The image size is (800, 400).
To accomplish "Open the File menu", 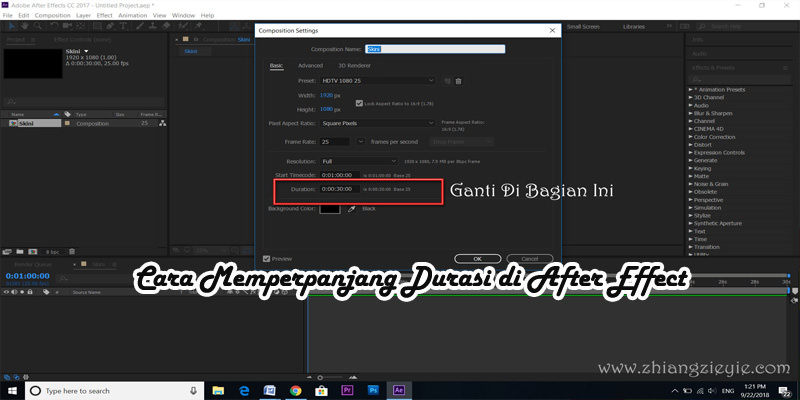I will tap(7, 16).
